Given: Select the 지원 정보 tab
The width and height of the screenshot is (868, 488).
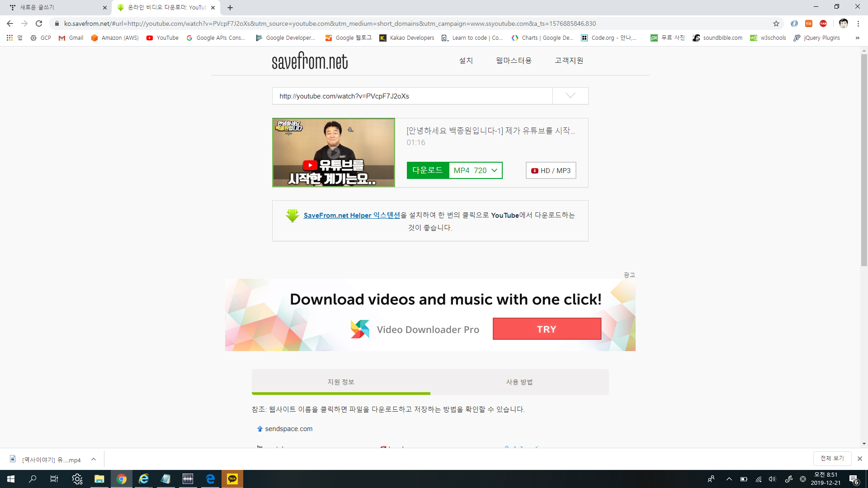Looking at the screenshot, I should coord(340,382).
